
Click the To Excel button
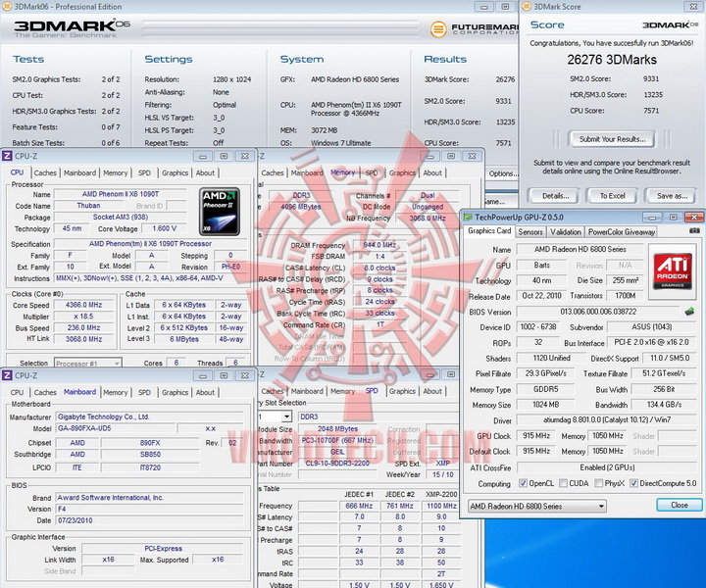point(612,195)
